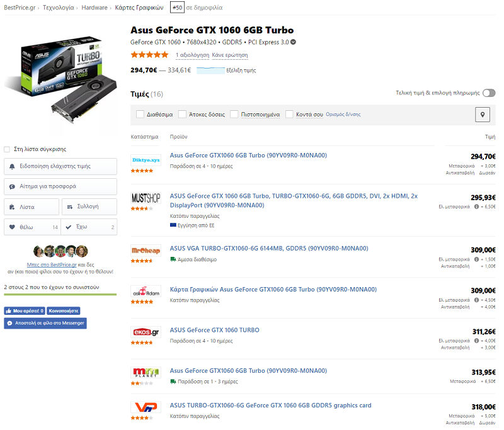Click info icon next to ekos.gr shipping cost

pyautogui.click(x=476, y=341)
